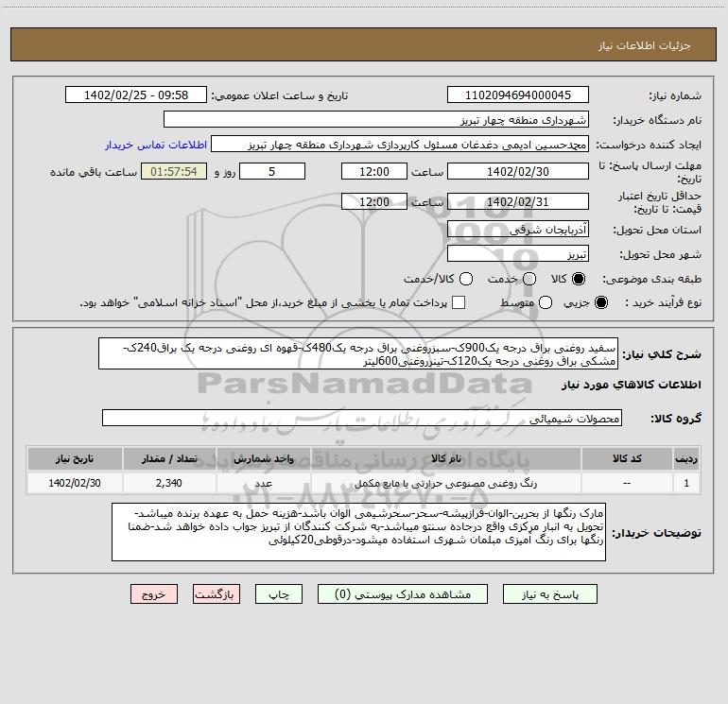Open the اطلاعات تماس خریدار link
Image resolution: width=728 pixels, height=704 pixels.
tap(156, 145)
